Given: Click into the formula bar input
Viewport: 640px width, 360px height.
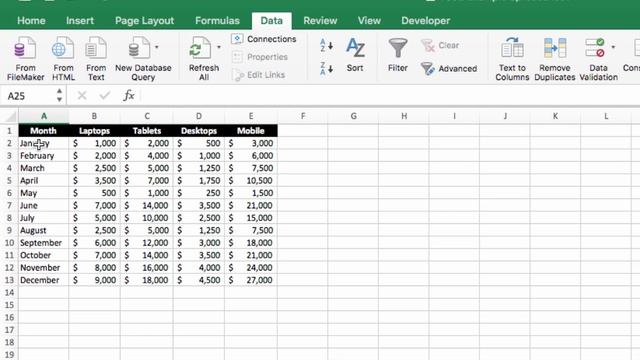Looking at the screenshot, I should pyautogui.click(x=390, y=96).
